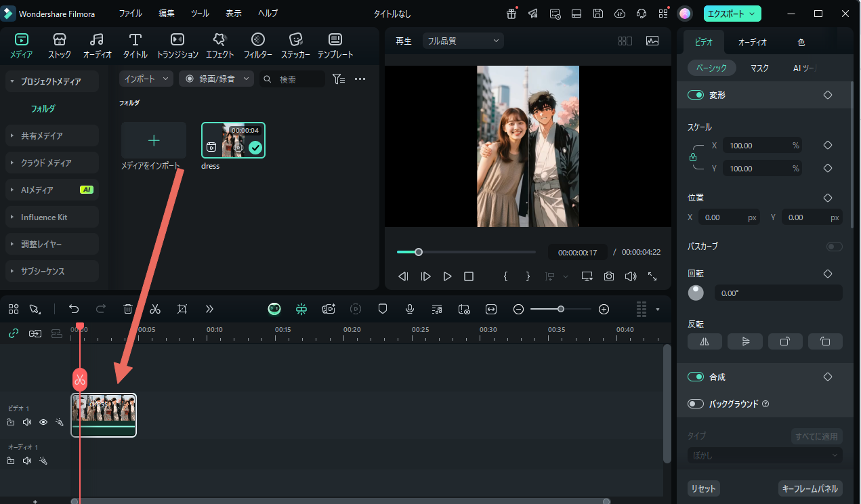Enter fullscreen preview mode

pos(652,276)
